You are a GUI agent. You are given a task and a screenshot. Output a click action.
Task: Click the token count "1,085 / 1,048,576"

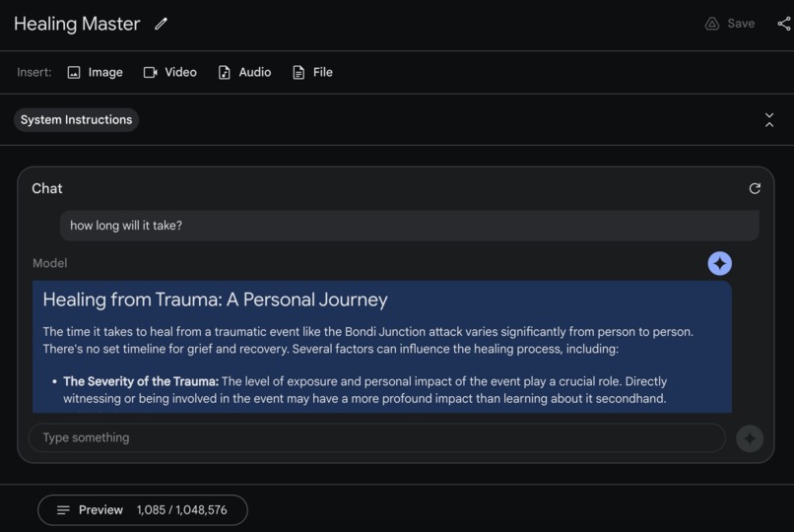tap(182, 510)
